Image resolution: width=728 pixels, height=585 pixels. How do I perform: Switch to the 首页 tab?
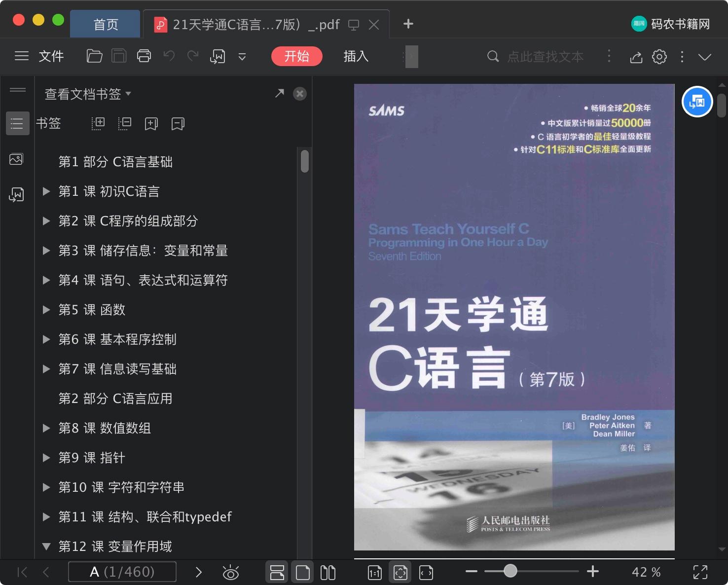(106, 24)
